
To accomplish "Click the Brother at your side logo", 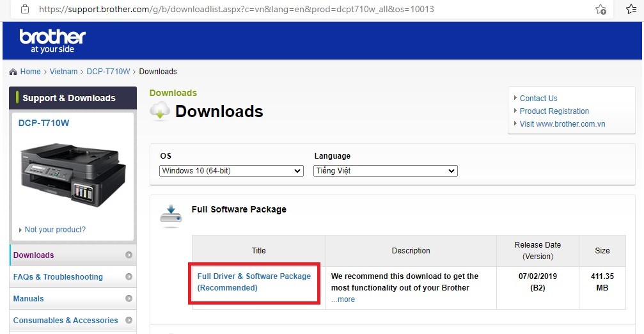I will (52, 41).
